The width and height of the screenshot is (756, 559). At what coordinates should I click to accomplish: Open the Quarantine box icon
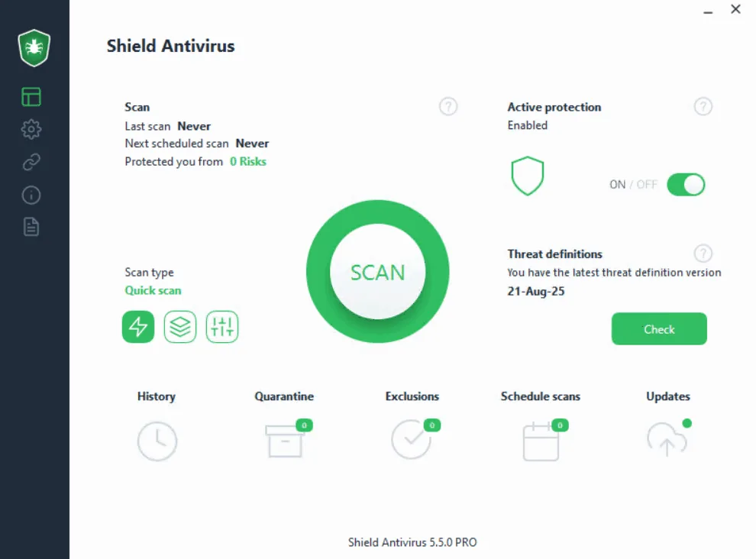click(285, 441)
